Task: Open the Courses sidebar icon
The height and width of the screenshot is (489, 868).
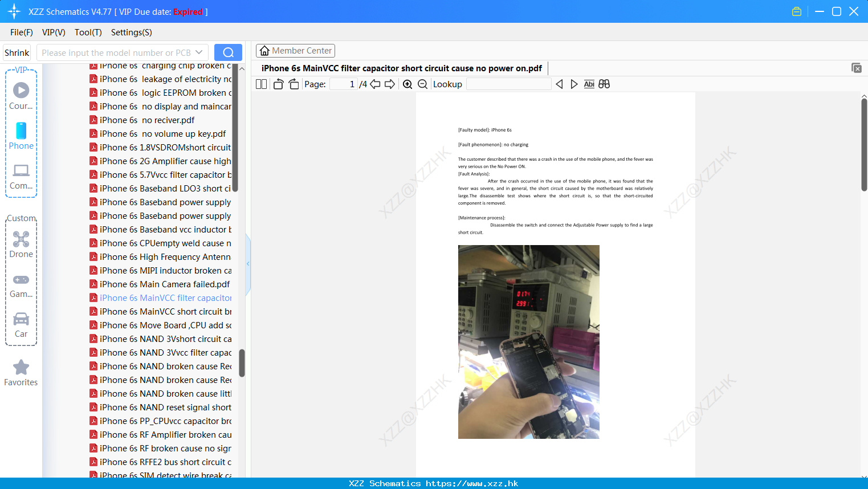Action: pyautogui.click(x=21, y=96)
